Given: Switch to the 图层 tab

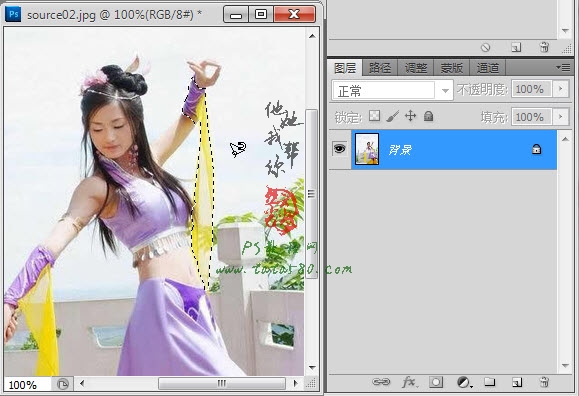Looking at the screenshot, I should 345,68.
